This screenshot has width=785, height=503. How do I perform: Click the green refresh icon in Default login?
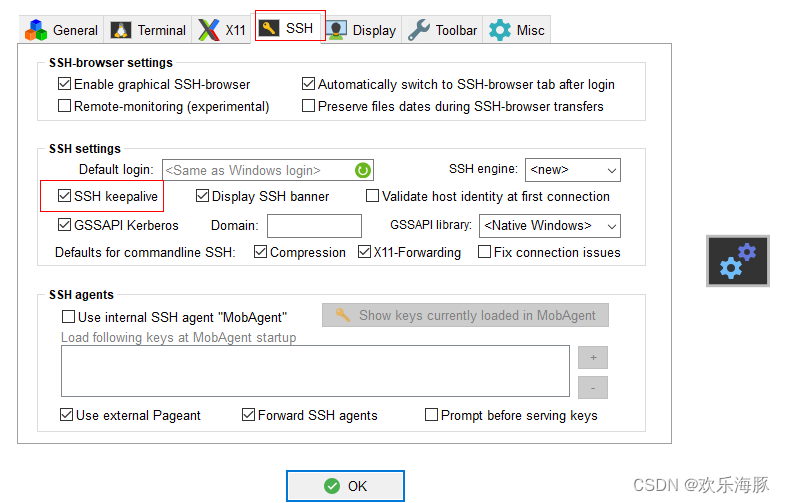tap(362, 170)
